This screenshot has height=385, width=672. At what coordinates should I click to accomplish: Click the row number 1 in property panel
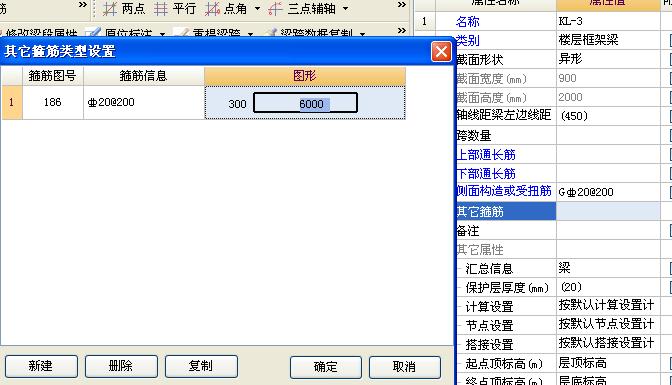click(424, 21)
